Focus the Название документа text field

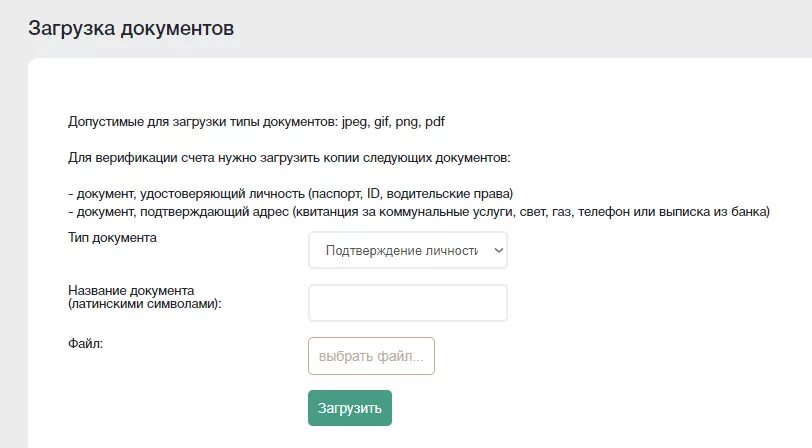click(x=408, y=303)
